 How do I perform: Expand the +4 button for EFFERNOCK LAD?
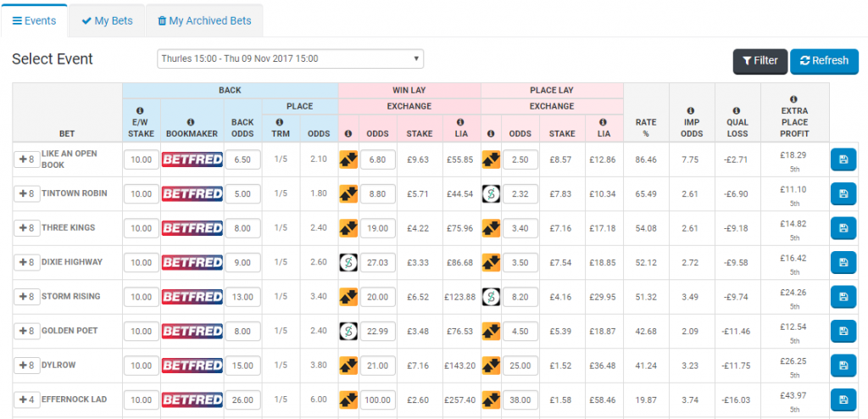26,400
